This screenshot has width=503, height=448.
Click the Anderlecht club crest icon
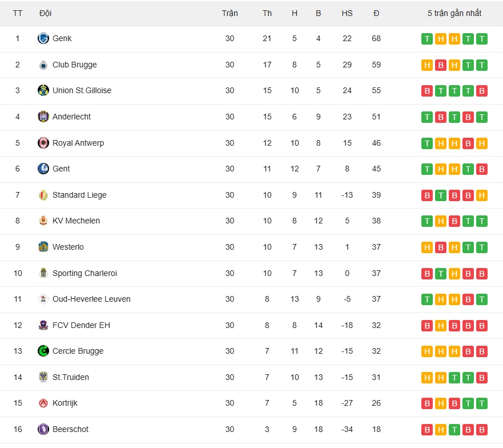(43, 117)
